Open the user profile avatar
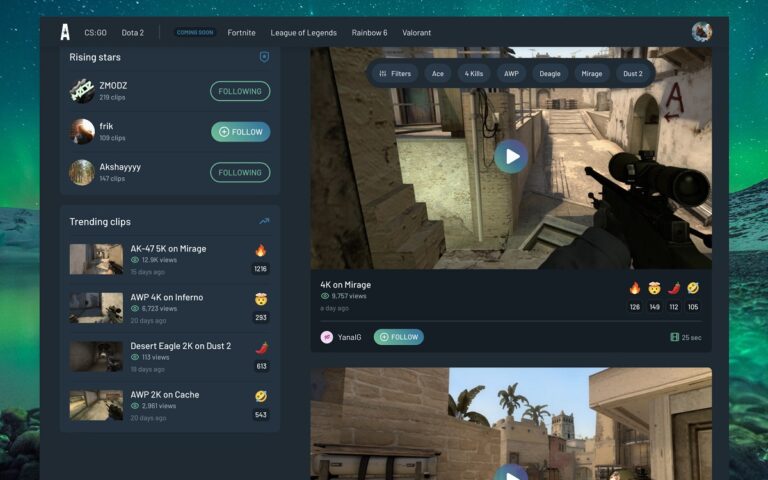768x480 pixels. 701,32
